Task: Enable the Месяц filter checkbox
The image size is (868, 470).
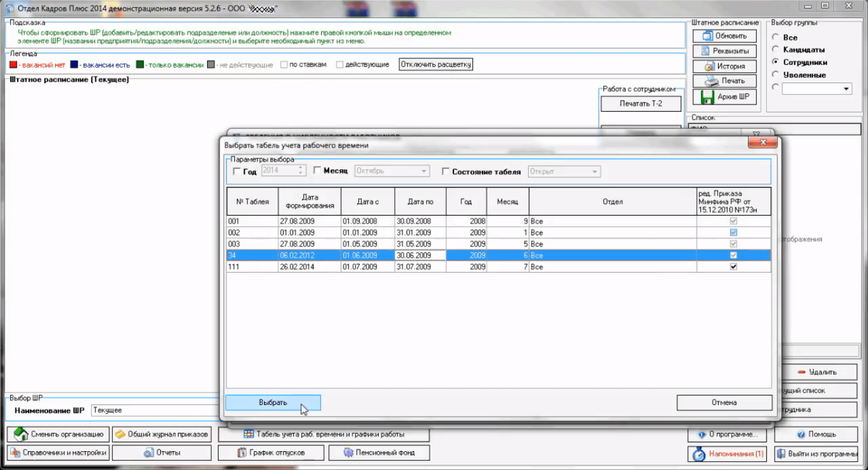Action: [x=317, y=172]
